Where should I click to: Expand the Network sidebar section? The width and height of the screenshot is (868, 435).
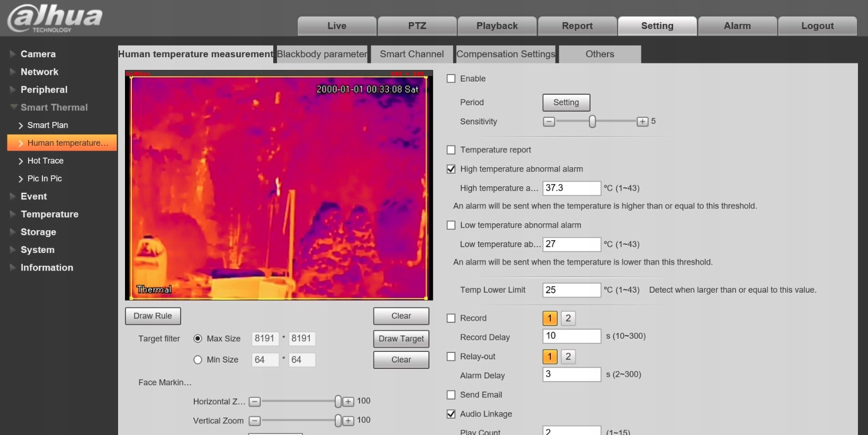pyautogui.click(x=39, y=72)
